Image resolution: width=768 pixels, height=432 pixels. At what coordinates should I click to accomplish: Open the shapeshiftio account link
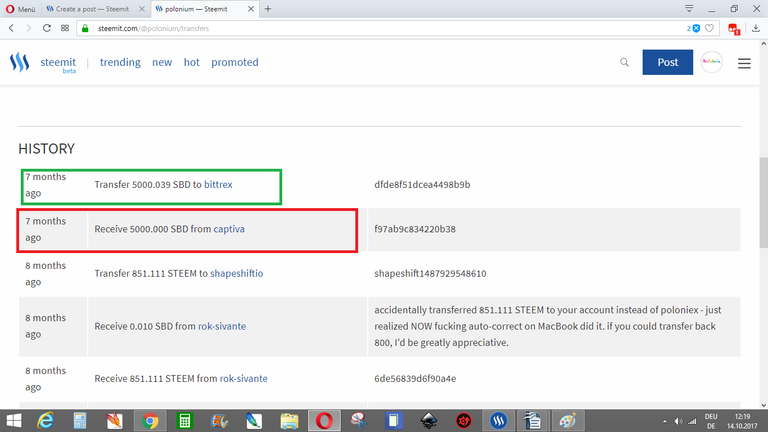point(237,273)
